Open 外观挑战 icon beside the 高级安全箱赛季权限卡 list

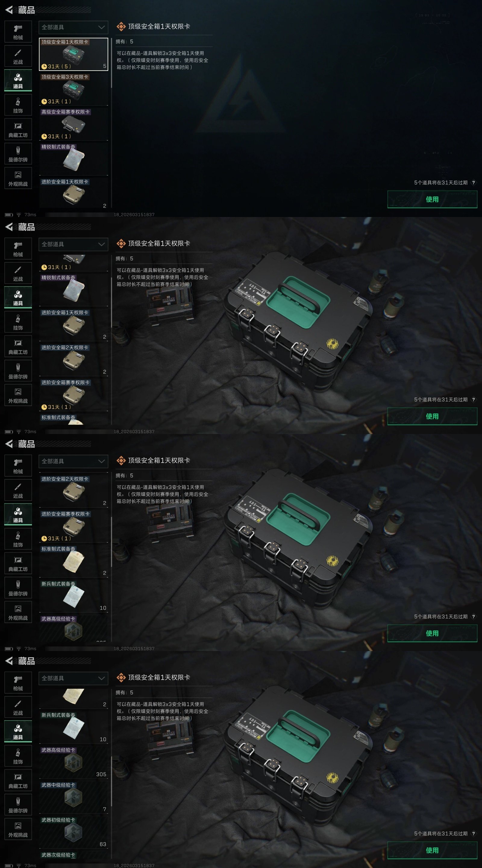point(18,178)
